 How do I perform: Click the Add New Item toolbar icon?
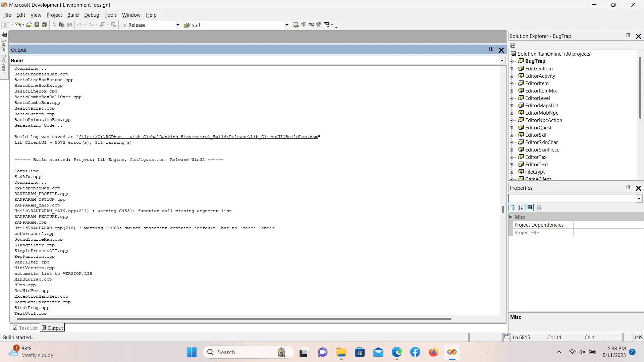pyautogui.click(x=18, y=25)
